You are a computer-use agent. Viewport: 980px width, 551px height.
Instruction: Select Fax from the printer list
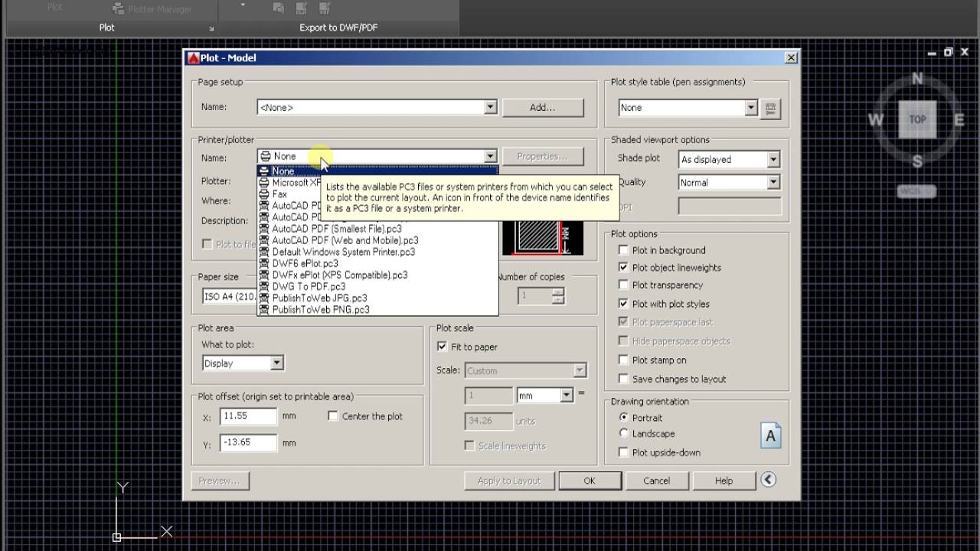point(288,194)
